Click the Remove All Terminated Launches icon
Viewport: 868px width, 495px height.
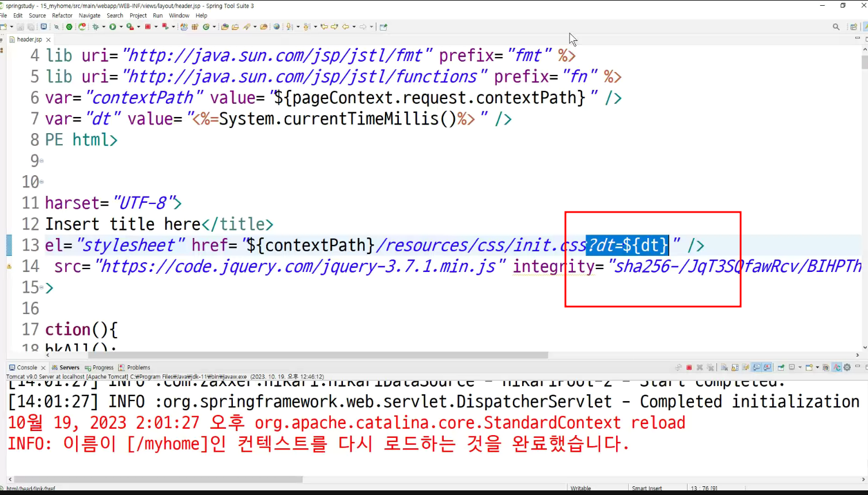point(710,367)
